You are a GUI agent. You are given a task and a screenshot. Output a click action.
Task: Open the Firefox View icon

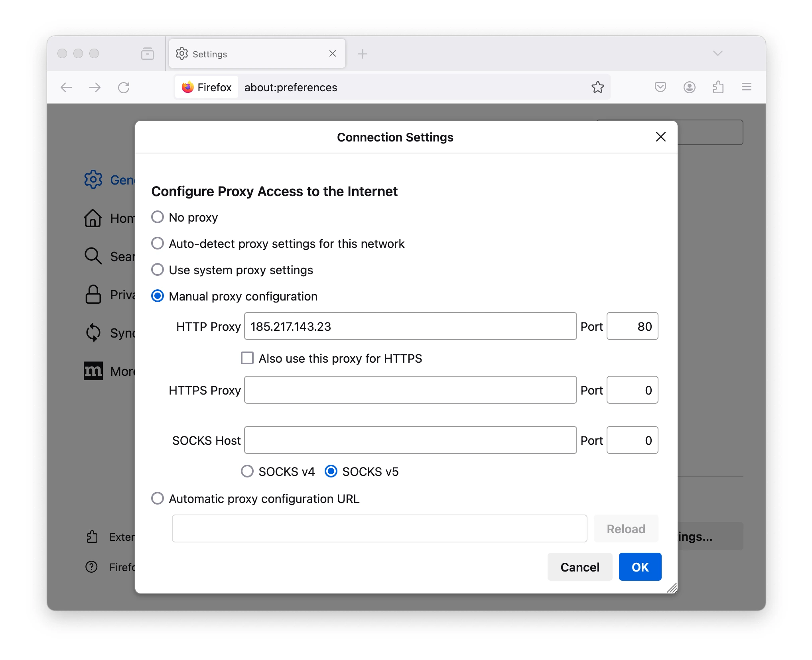point(148,53)
